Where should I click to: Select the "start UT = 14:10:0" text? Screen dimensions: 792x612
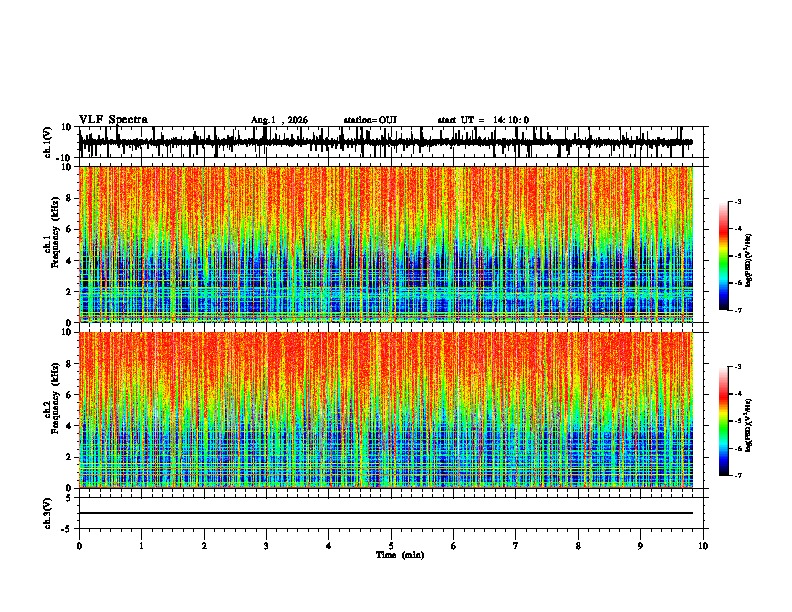point(483,120)
